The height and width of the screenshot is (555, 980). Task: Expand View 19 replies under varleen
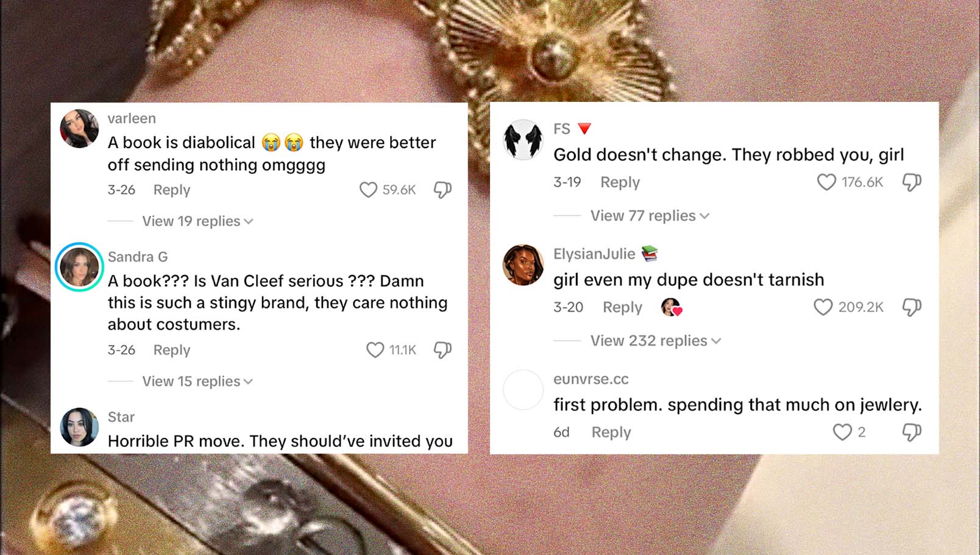[197, 221]
